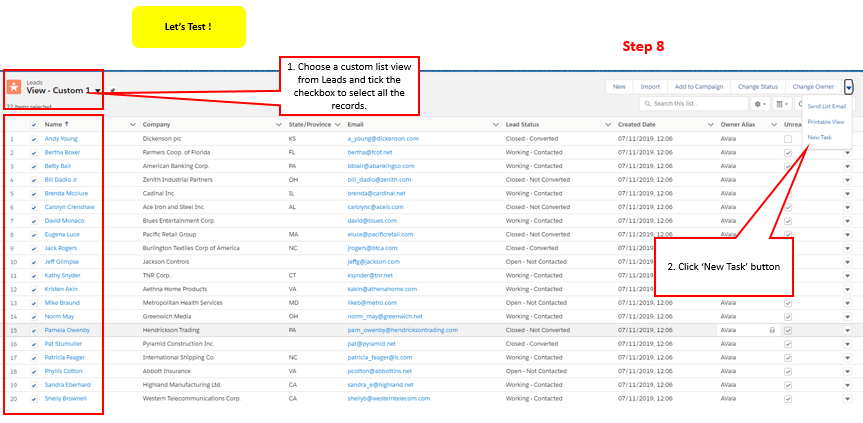Choose Send List Email menu option
Screen dimensions: 863x423
click(826, 105)
